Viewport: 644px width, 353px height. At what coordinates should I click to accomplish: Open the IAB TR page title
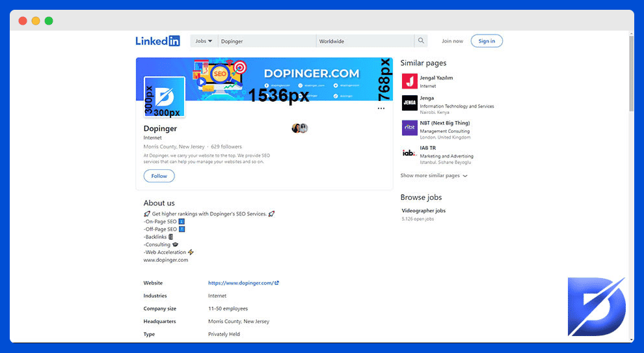(x=428, y=148)
